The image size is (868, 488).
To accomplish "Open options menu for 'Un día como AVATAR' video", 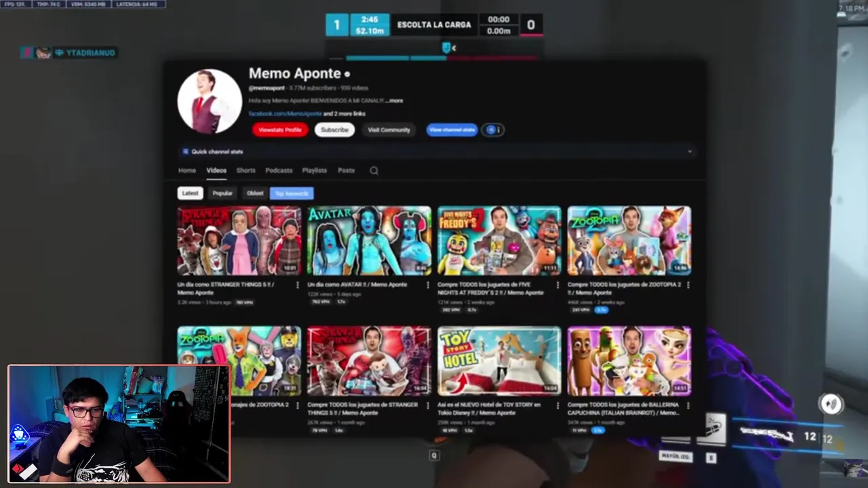I will [x=428, y=285].
